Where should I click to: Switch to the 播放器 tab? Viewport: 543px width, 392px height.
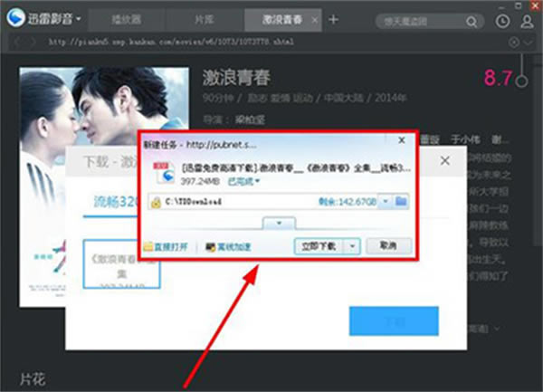click(x=127, y=20)
